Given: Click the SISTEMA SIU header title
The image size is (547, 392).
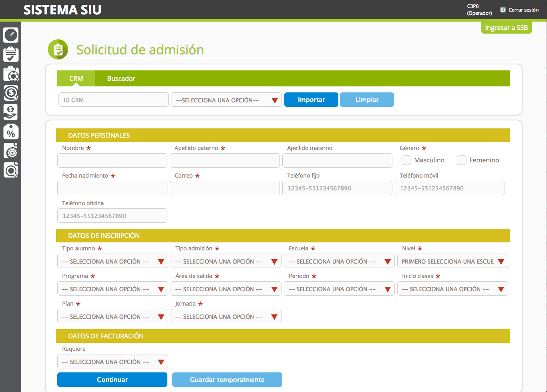Looking at the screenshot, I should pos(62,10).
